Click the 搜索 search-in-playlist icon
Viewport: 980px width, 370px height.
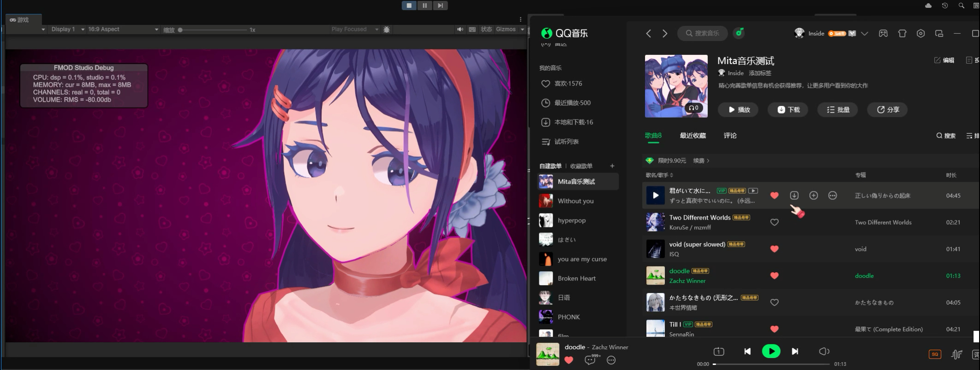(x=945, y=136)
